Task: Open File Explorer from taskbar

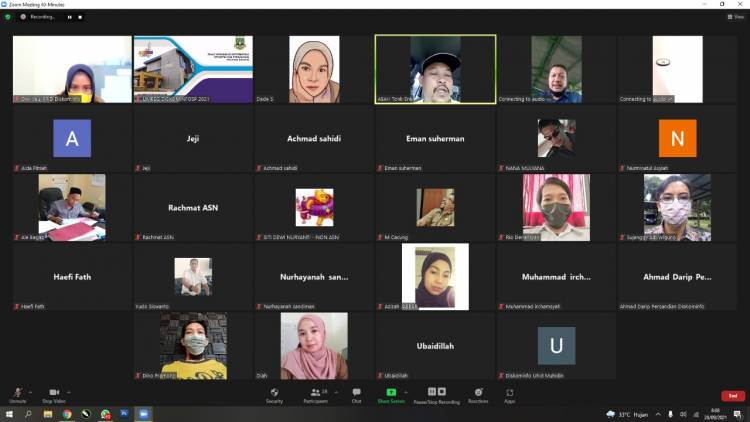Action: pos(48,414)
